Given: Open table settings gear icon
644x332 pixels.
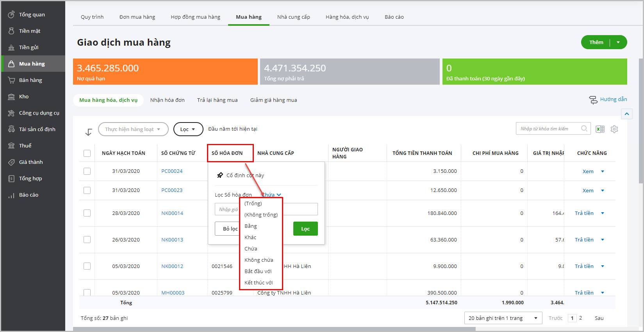Looking at the screenshot, I should [x=614, y=129].
